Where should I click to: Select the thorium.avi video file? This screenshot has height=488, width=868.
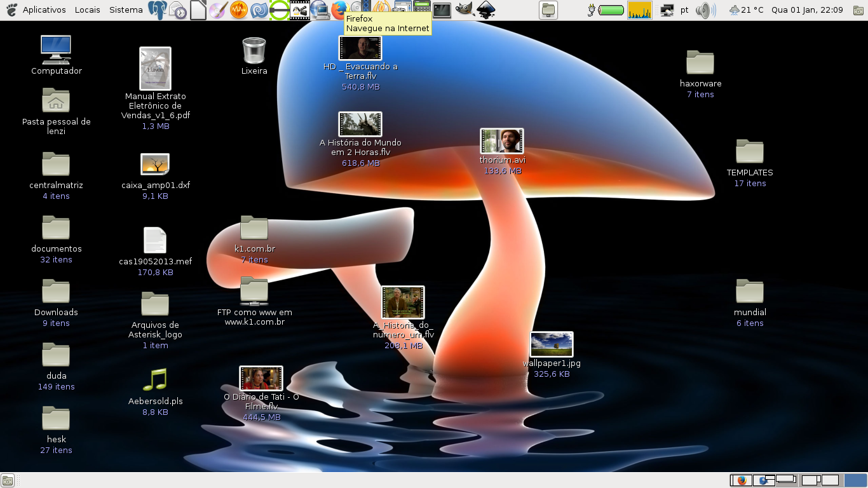click(502, 142)
